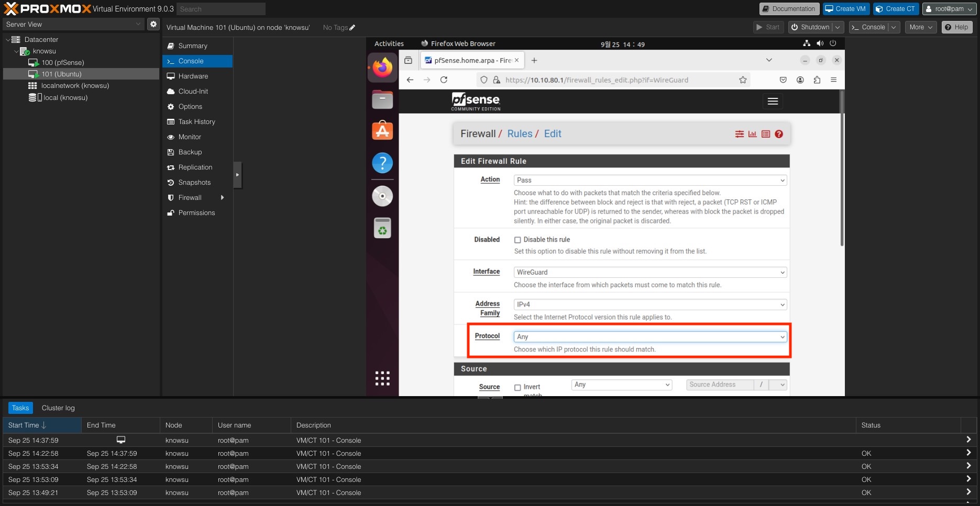Expand Firewall submenu arrow in VM menu
Viewport: 980px width, 506px height.
point(223,198)
